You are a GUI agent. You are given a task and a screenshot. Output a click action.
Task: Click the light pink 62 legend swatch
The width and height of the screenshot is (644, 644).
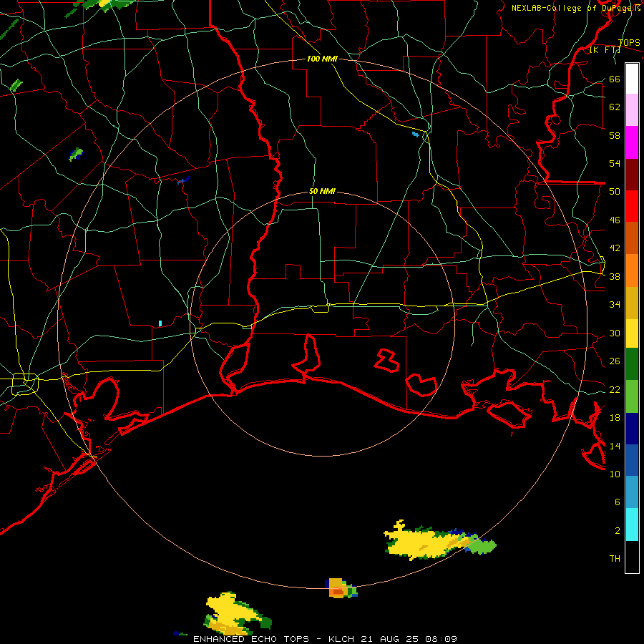[632, 110]
